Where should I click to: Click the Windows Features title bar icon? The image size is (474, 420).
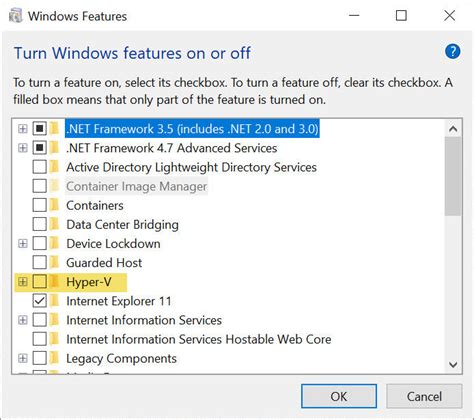coord(15,16)
